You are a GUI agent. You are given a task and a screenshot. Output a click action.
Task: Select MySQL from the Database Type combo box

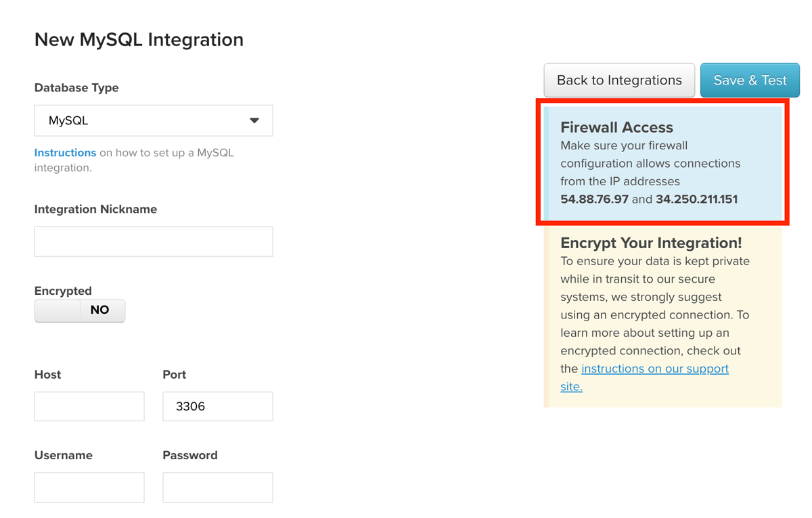(153, 120)
